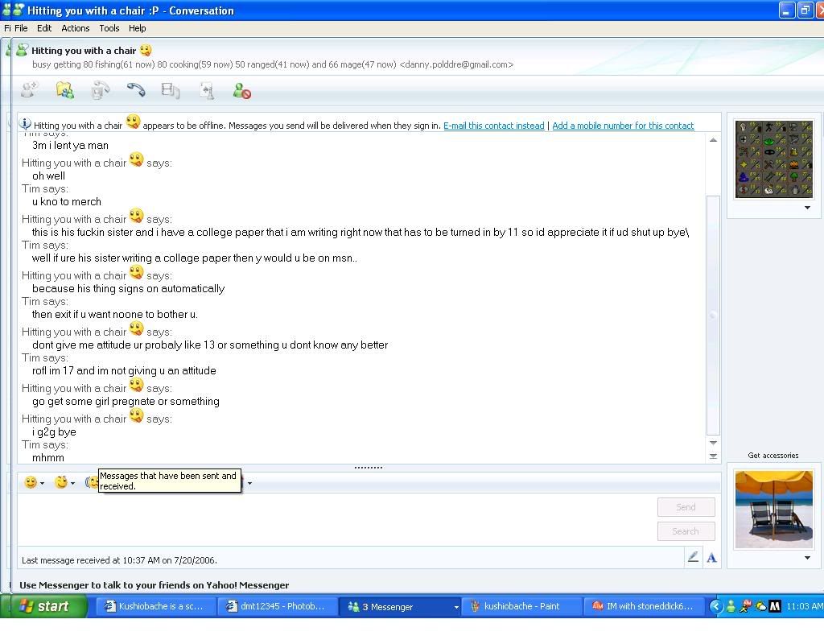Start a voice call with phone icon
Image resolution: width=824 pixels, height=644 pixels.
[136, 91]
